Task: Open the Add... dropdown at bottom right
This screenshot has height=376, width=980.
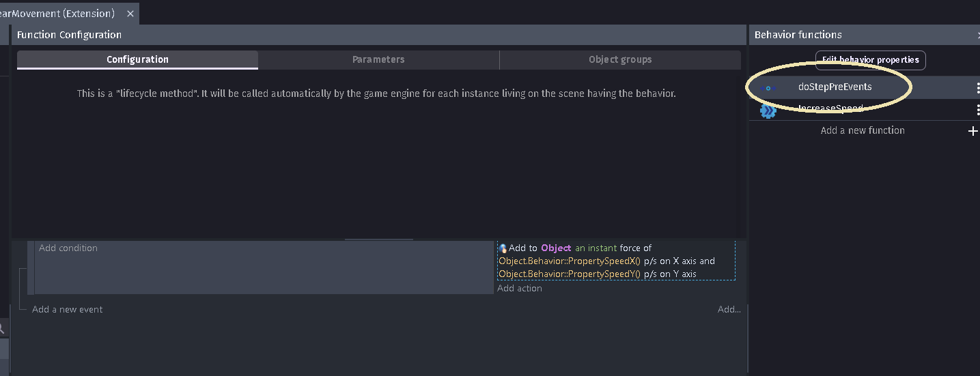Action: point(729,309)
